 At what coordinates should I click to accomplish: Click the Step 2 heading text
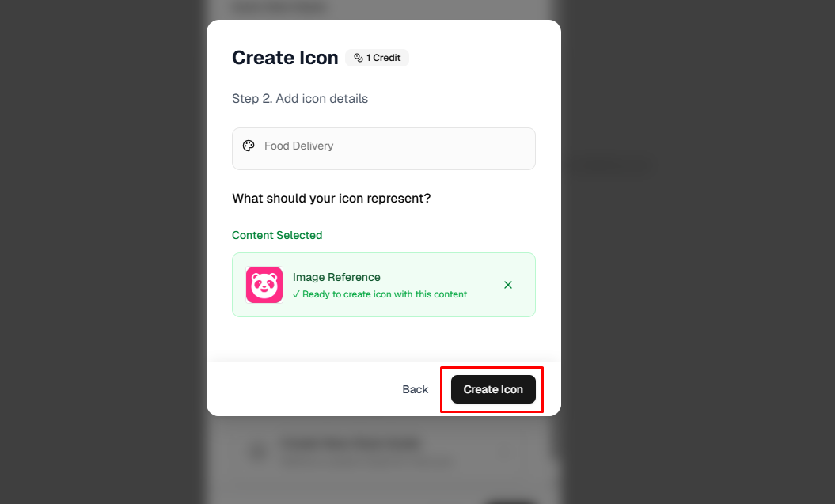point(300,98)
